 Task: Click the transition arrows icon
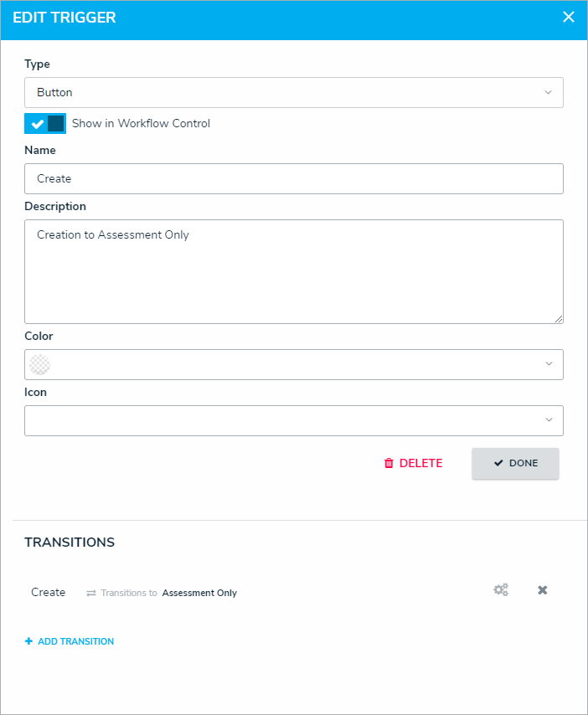click(91, 593)
